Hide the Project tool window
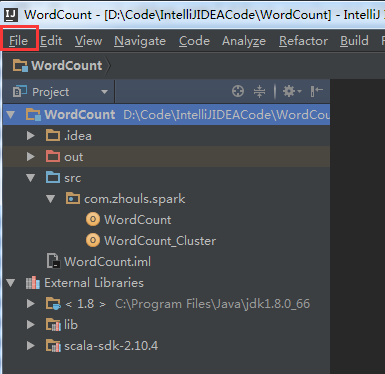 [x=316, y=91]
